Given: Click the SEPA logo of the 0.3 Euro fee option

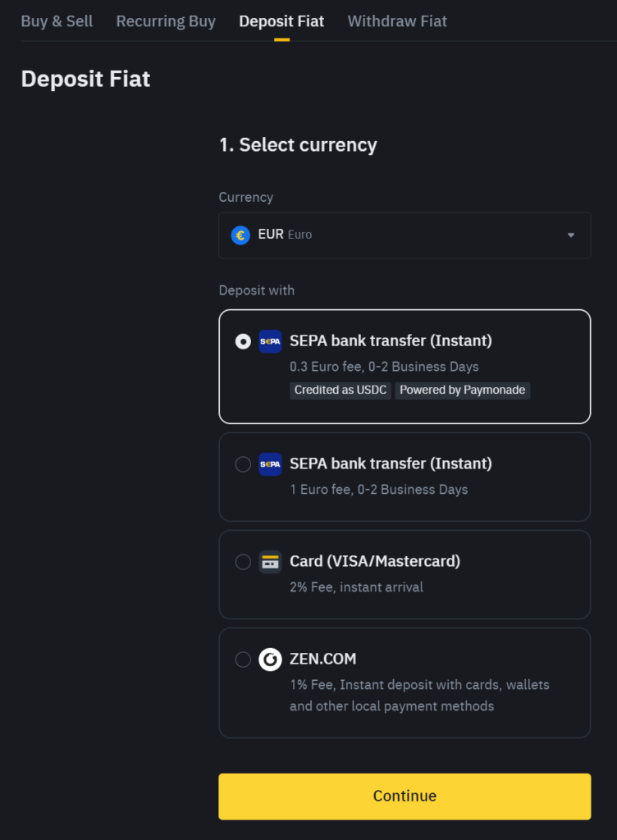Looking at the screenshot, I should point(270,341).
